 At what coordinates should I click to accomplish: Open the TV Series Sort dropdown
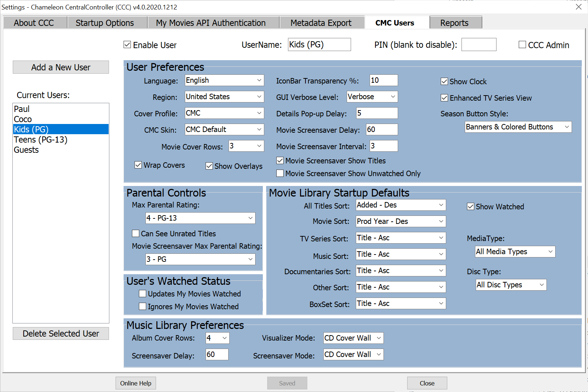(x=401, y=238)
